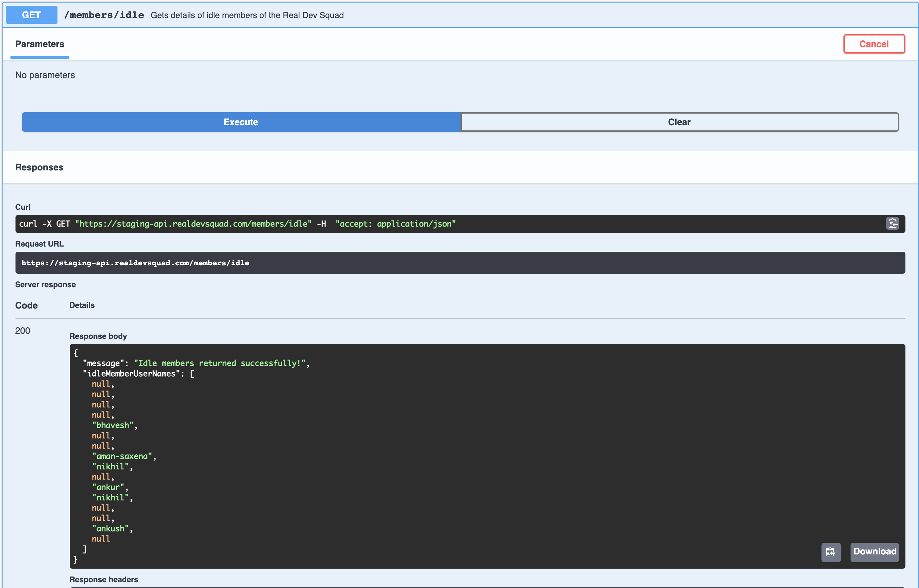Copy the response body to clipboard
919x588 pixels.
pyautogui.click(x=831, y=552)
